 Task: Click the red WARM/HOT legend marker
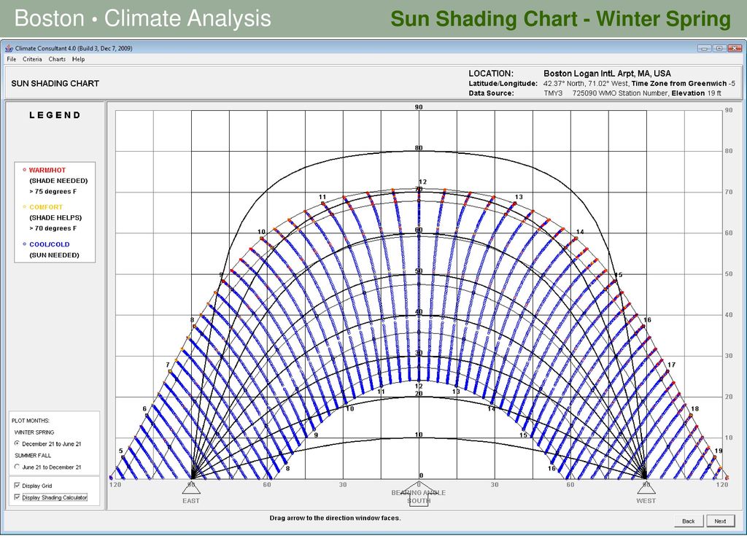click(x=25, y=169)
